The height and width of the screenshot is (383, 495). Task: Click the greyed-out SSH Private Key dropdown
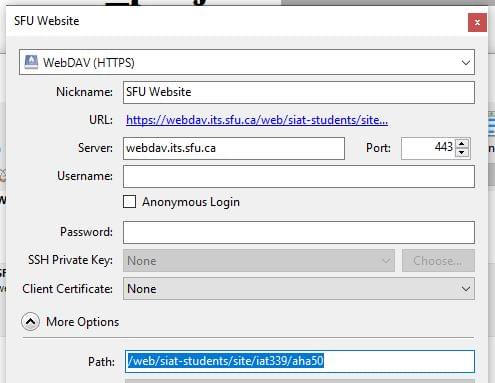coord(259,261)
